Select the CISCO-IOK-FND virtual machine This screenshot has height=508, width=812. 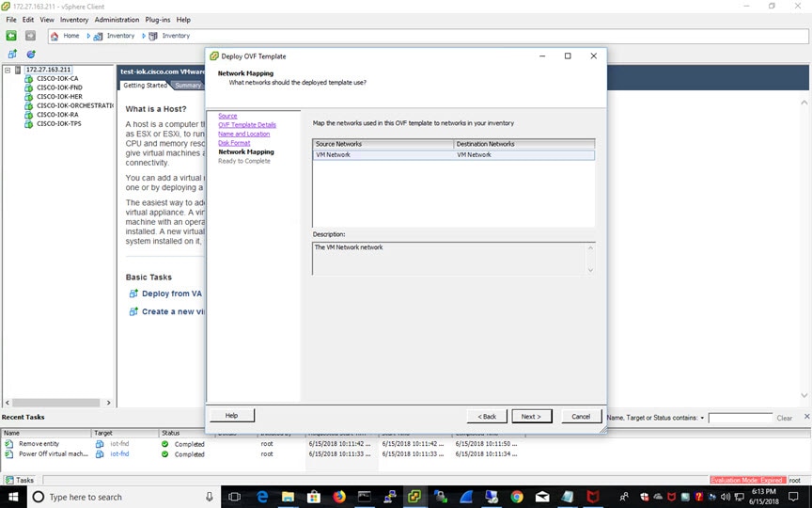[59, 87]
